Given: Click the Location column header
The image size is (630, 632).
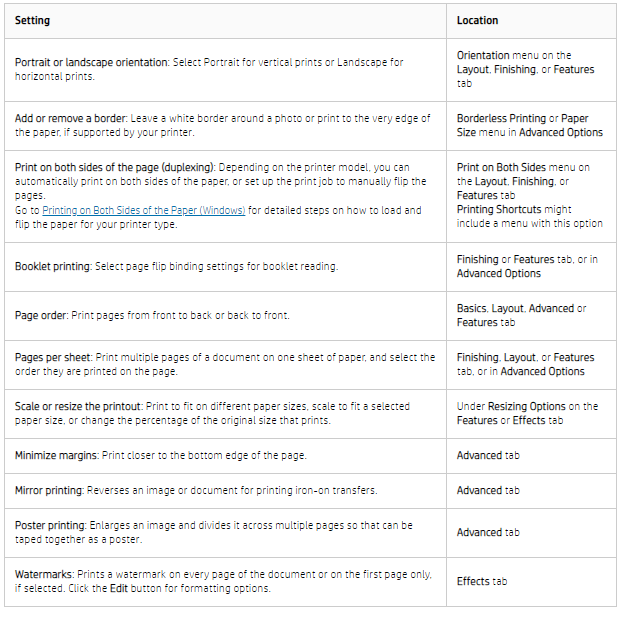Looking at the screenshot, I should coord(477,21).
